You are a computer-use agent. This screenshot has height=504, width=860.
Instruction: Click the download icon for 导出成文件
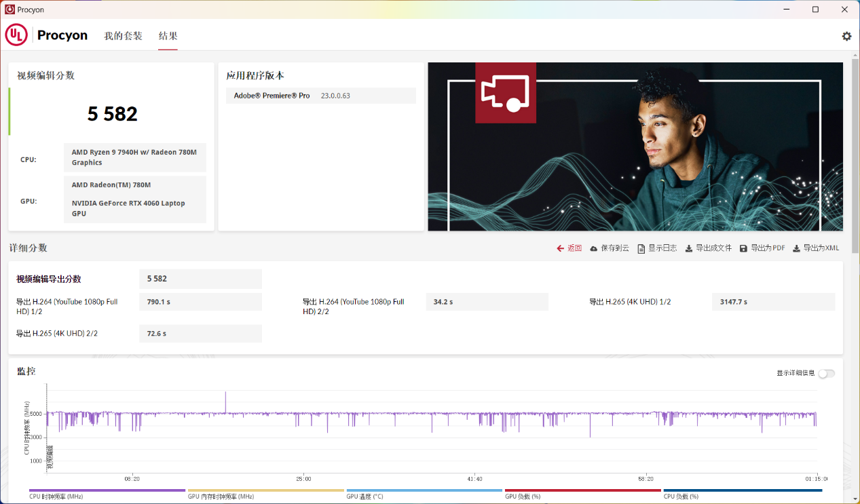pyautogui.click(x=689, y=248)
